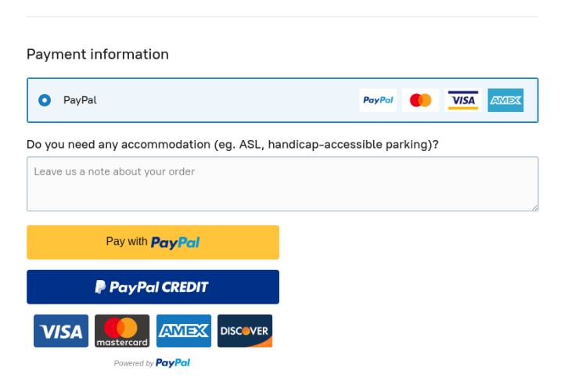The width and height of the screenshot is (586, 392).
Task: Click the large Visa card badge
Action: tap(61, 331)
